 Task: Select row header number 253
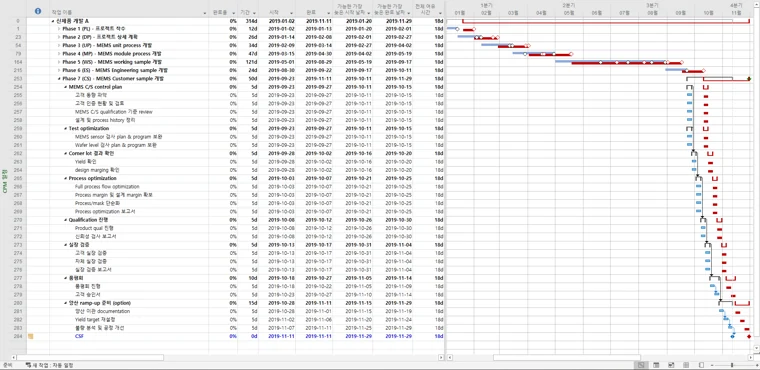[x=18, y=79]
